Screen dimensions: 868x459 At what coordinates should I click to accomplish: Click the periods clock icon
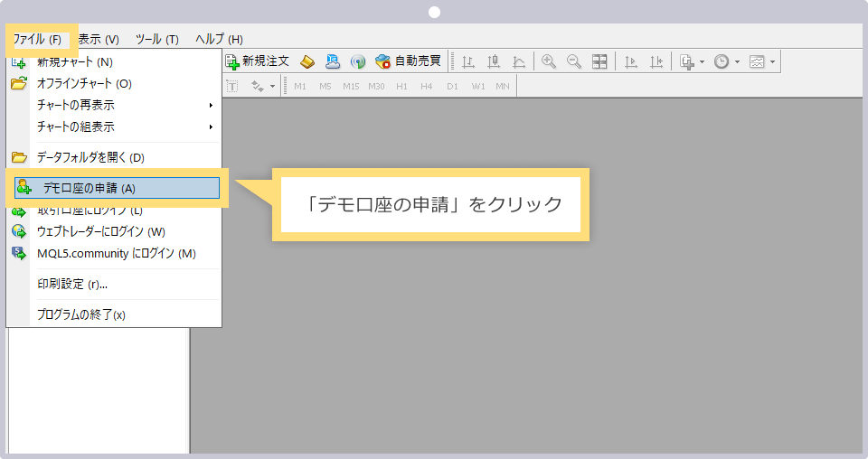coord(722,61)
